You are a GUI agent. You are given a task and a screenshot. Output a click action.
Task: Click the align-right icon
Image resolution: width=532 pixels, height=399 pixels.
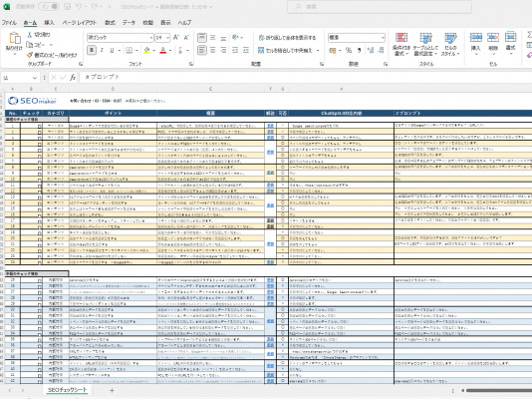coord(223,50)
